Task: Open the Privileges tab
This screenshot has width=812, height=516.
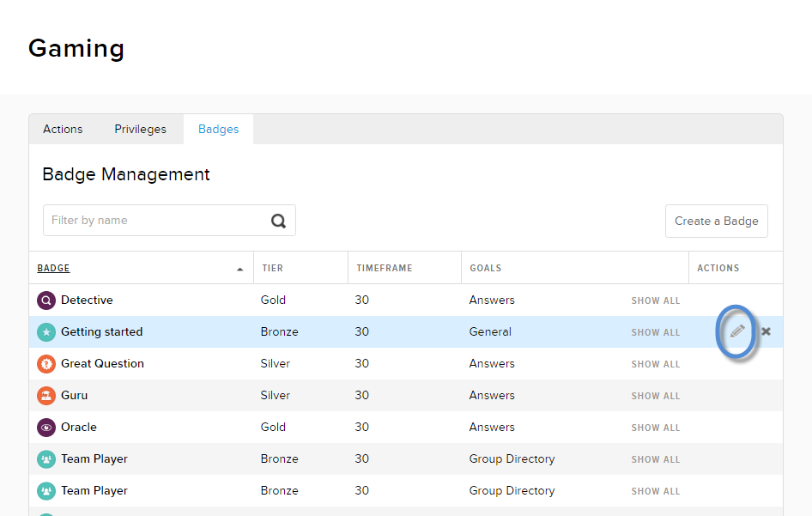Action: coord(140,129)
